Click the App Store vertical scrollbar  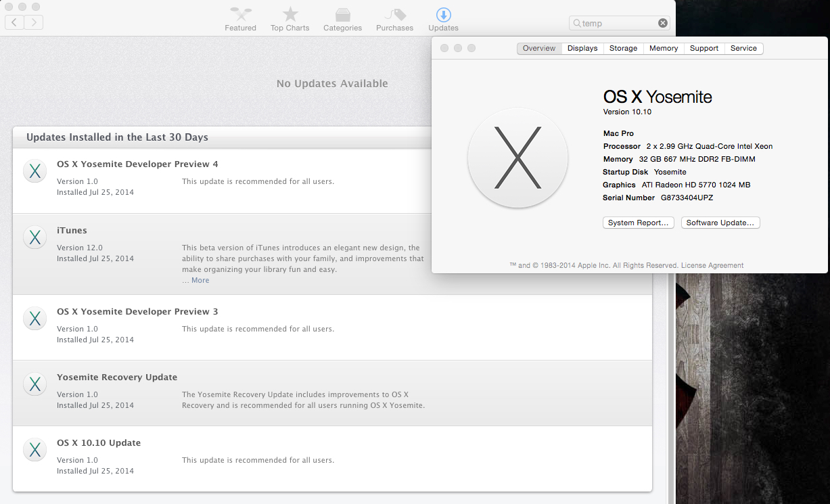tap(672, 389)
